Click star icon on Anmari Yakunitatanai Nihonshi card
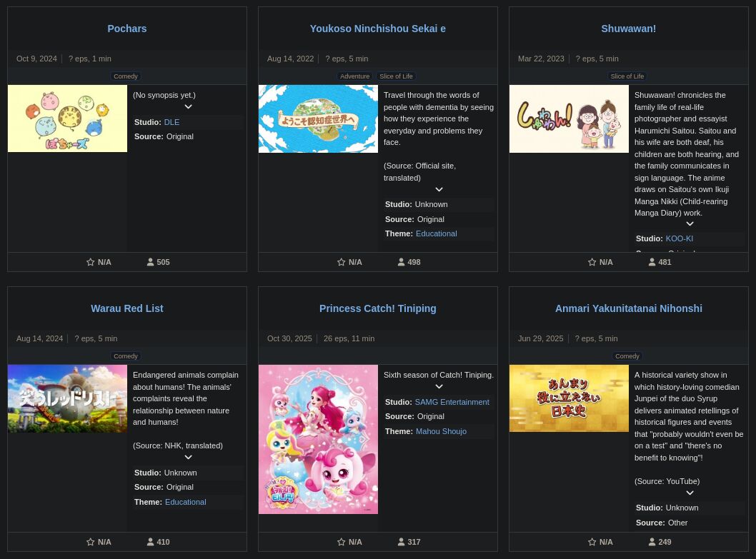Image resolution: width=756 pixels, height=559 pixels. pyautogui.click(x=592, y=542)
